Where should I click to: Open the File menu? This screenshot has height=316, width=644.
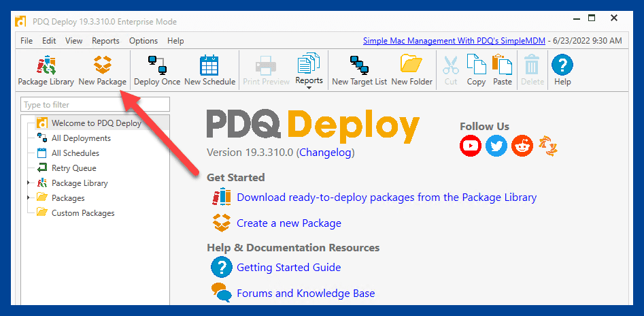point(27,41)
